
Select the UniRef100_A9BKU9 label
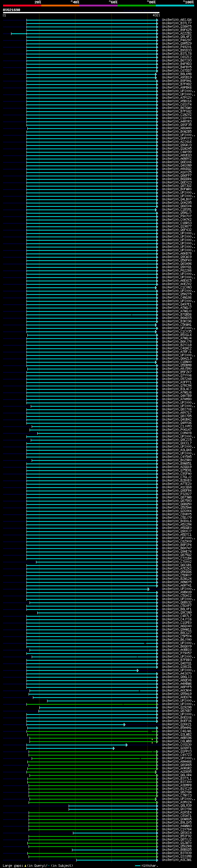click(x=177, y=592)
